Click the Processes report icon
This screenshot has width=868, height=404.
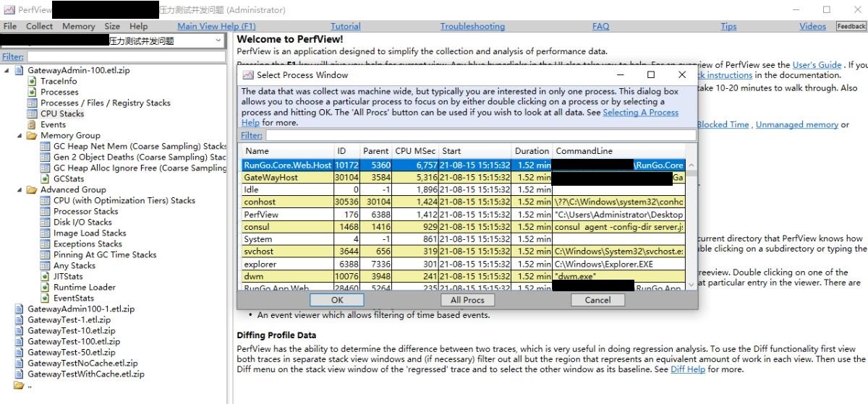click(33, 92)
